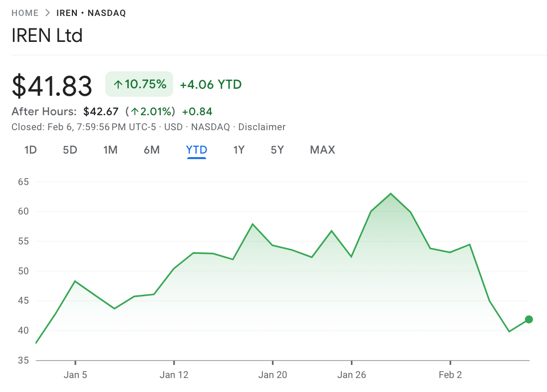Viewport: 547px width, 392px height.
Task: Click the 65 y-axis label
Action: click(23, 182)
